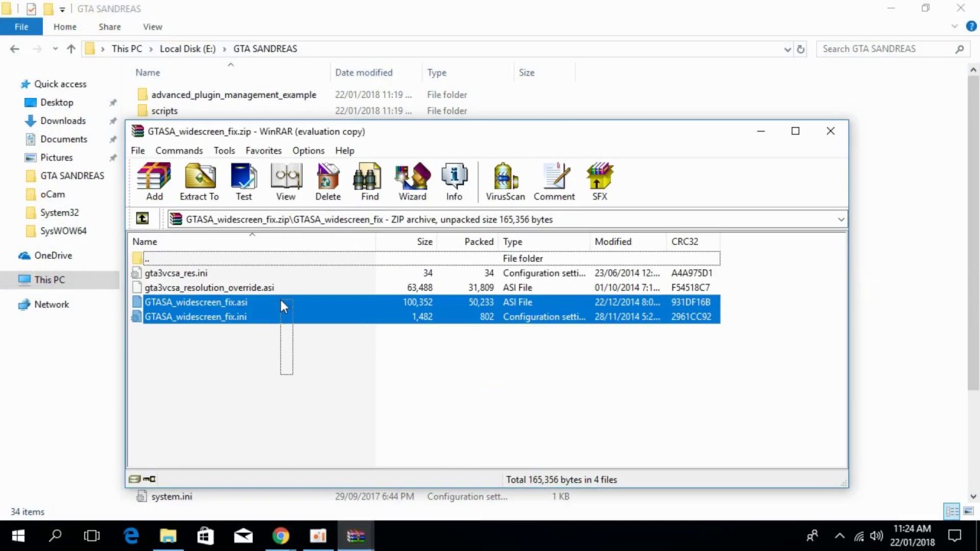Image resolution: width=980 pixels, height=551 pixels.
Task: Select GTASA_widescreen_fix.ini file
Action: point(425,317)
